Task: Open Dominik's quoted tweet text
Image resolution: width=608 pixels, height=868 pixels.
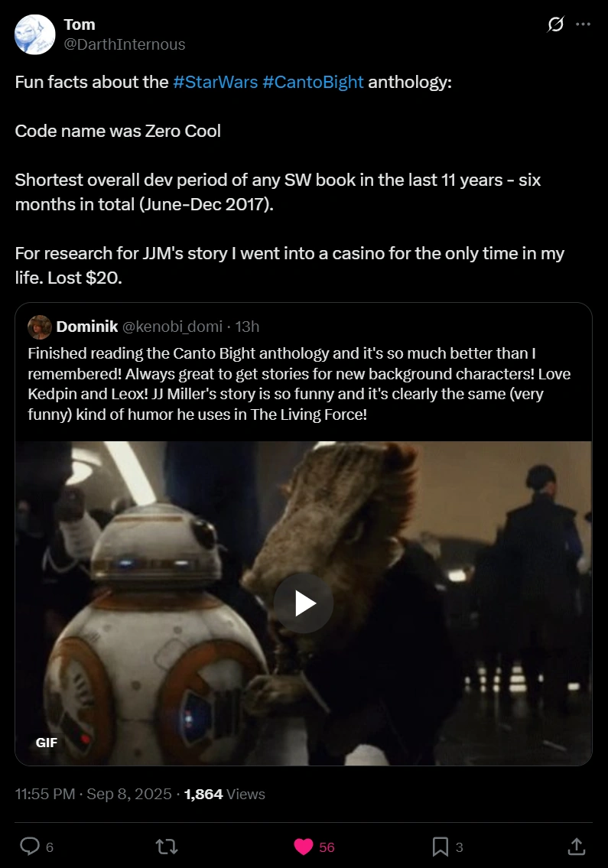Action: tap(299, 384)
